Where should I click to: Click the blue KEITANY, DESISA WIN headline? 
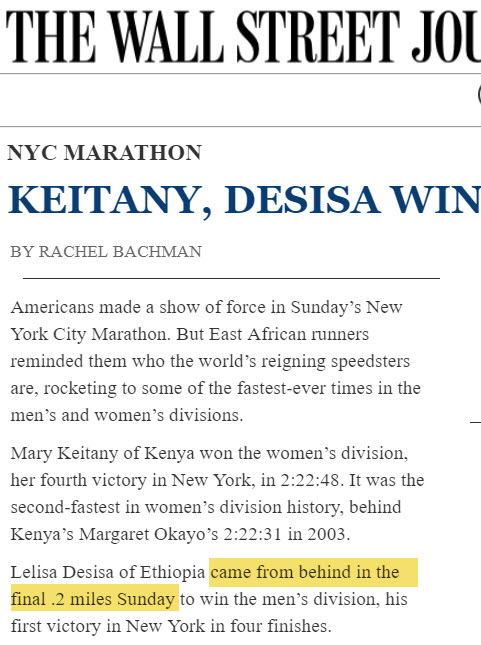(244, 200)
